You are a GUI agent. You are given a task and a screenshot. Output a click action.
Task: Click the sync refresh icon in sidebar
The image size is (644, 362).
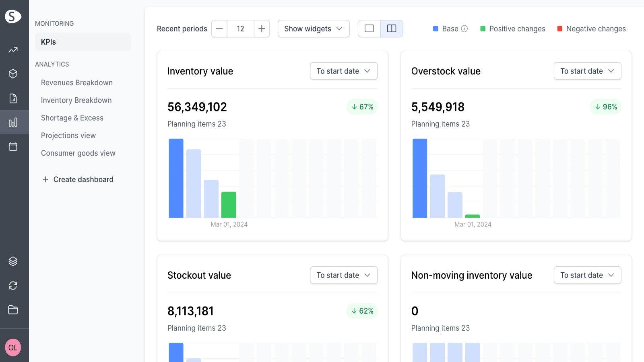[x=13, y=286]
